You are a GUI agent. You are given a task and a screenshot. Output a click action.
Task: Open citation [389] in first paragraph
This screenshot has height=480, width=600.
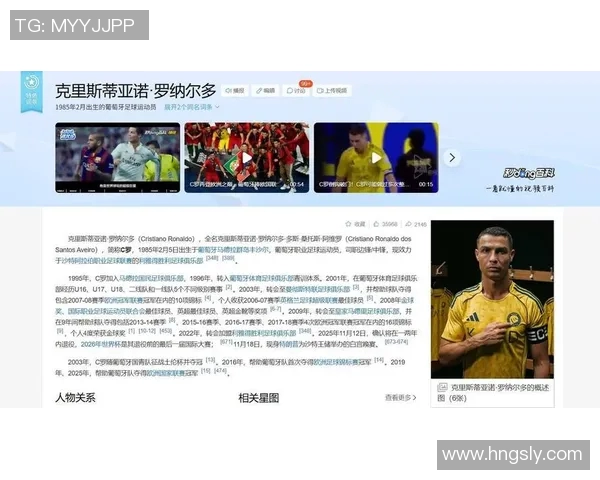pyautogui.click(x=228, y=258)
